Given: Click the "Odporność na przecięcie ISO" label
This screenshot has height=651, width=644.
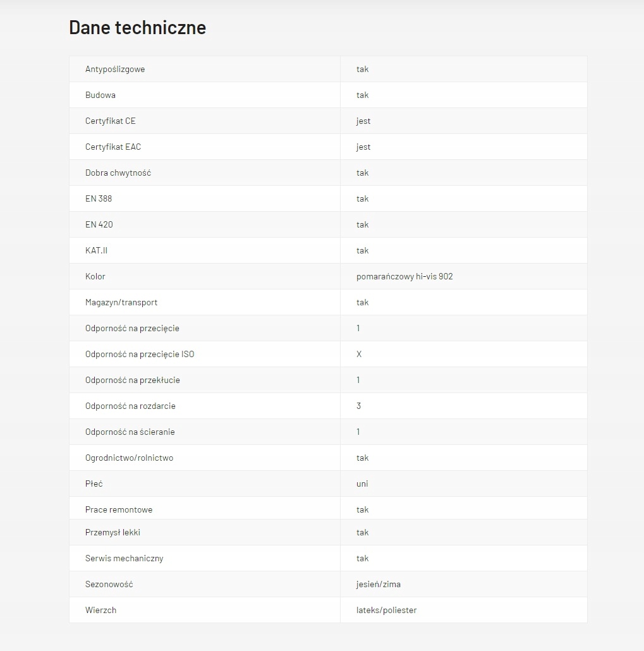Looking at the screenshot, I should (140, 354).
